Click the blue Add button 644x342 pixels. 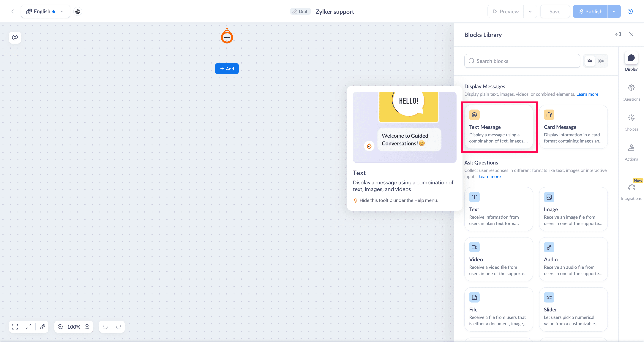[227, 69]
